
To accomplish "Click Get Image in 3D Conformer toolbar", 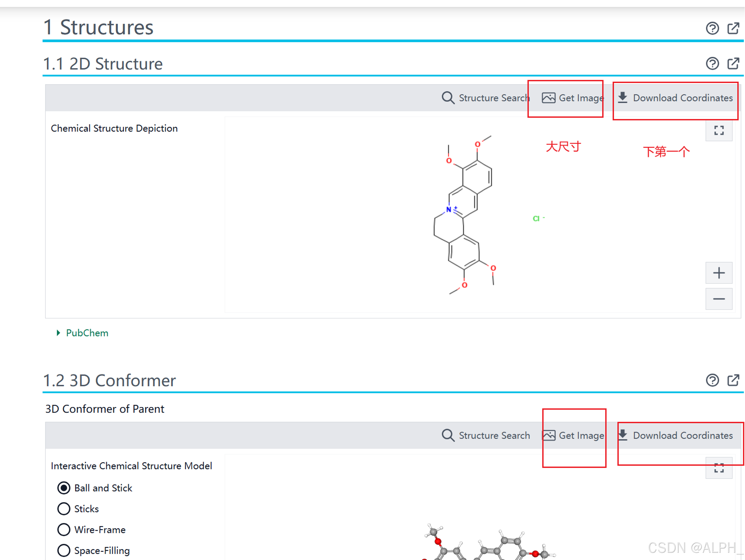I will coord(573,435).
